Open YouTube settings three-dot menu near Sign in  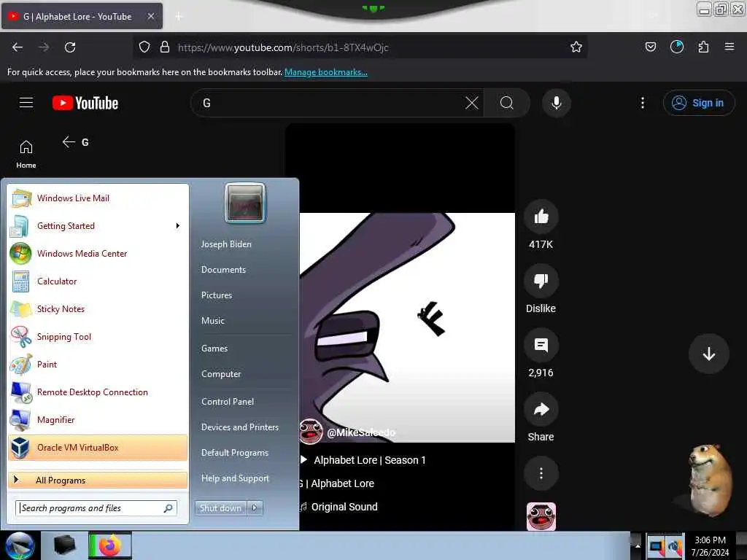pyautogui.click(x=642, y=103)
